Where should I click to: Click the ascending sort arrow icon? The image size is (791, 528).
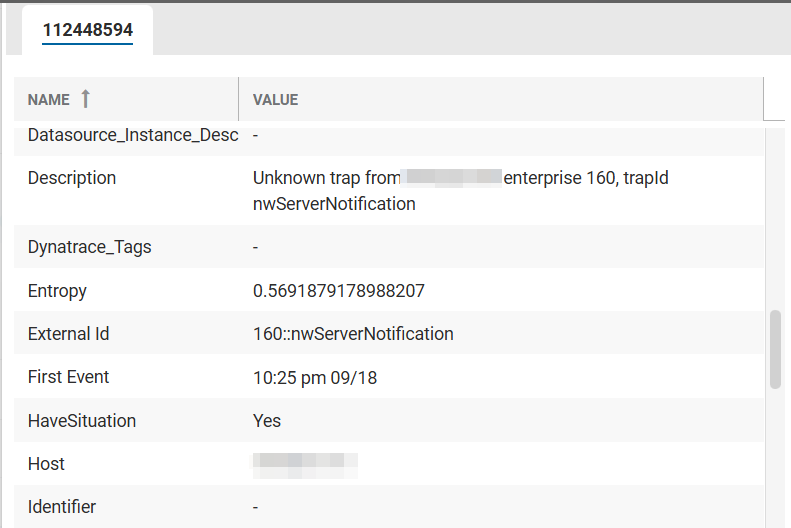85,98
